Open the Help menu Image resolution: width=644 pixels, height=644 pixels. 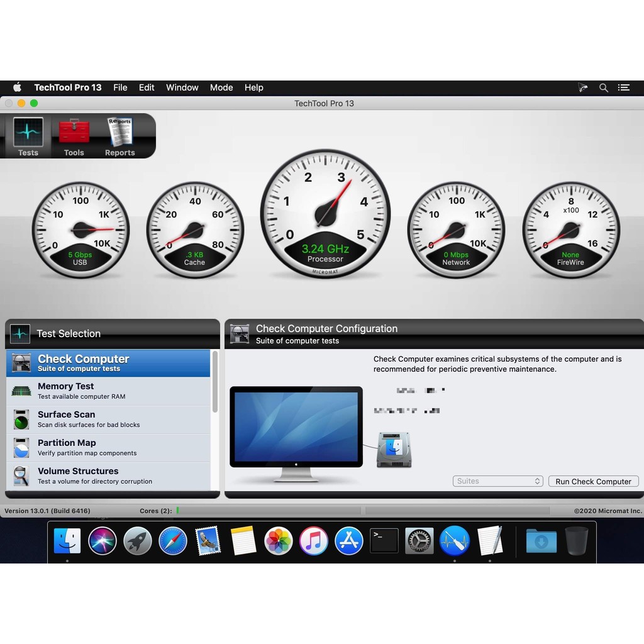[x=254, y=87]
